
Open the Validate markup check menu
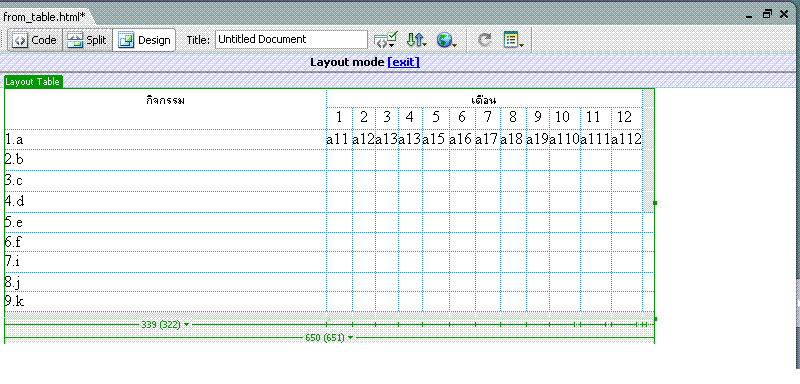(x=385, y=40)
